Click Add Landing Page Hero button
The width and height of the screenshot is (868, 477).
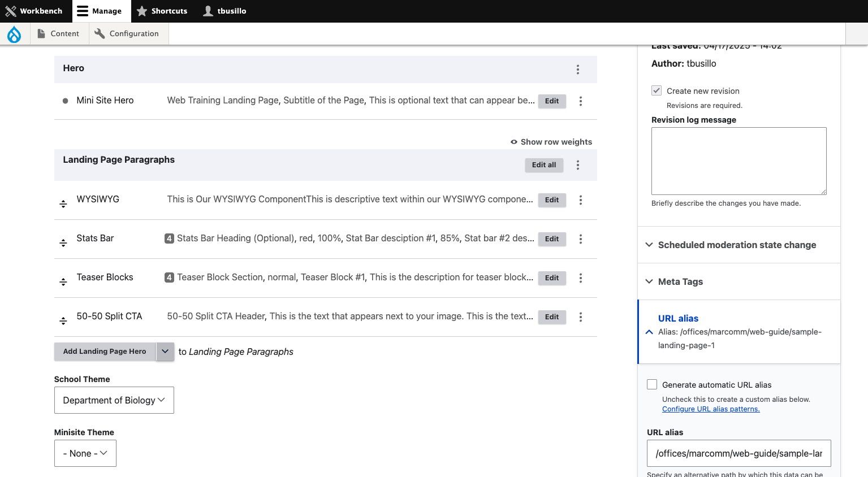105,352
